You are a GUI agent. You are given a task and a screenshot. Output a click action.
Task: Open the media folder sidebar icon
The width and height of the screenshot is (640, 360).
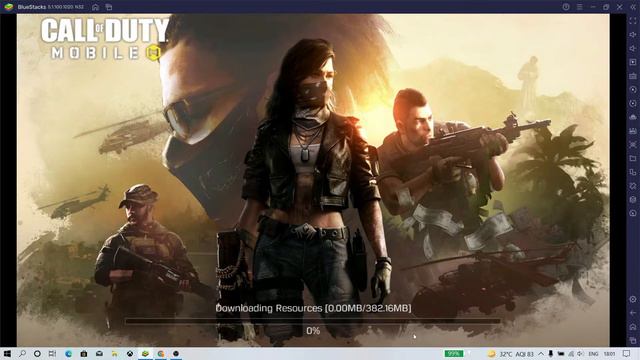[633, 158]
